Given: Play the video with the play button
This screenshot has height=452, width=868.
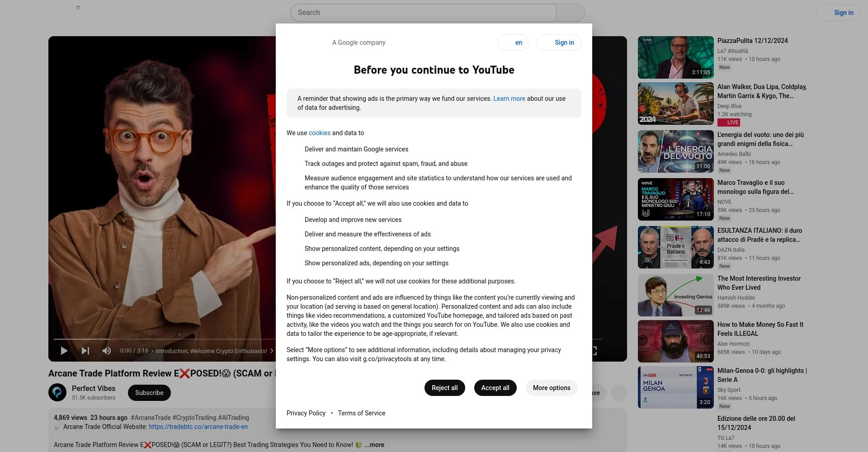Looking at the screenshot, I should point(64,351).
